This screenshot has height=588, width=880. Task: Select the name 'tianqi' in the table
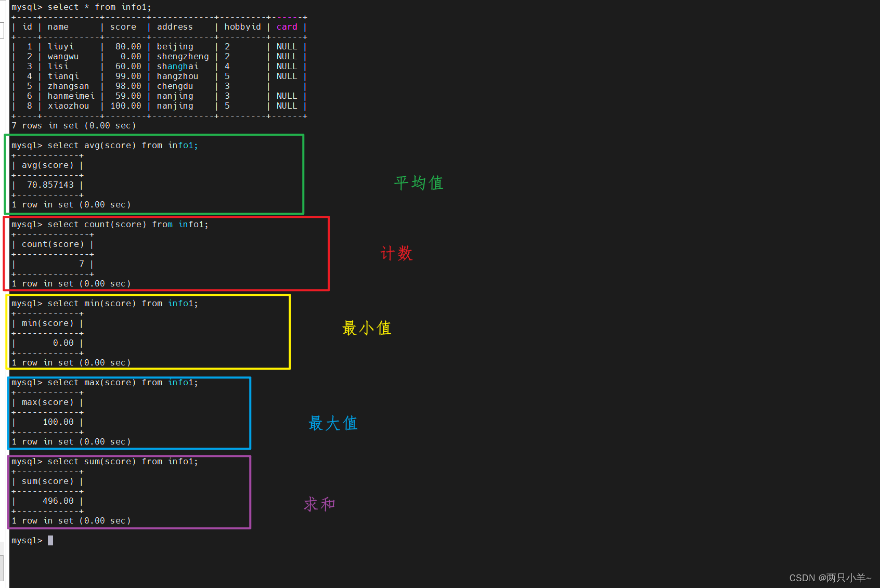tap(63, 76)
